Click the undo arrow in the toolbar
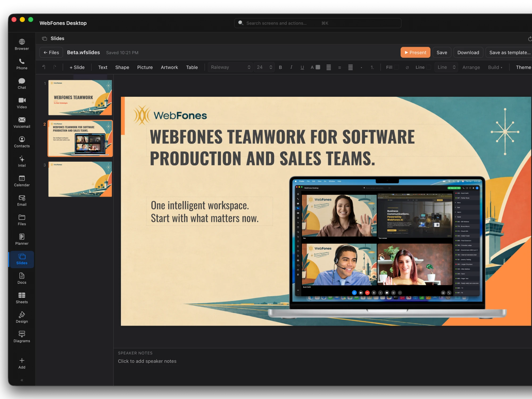This screenshot has height=399, width=532. click(44, 67)
